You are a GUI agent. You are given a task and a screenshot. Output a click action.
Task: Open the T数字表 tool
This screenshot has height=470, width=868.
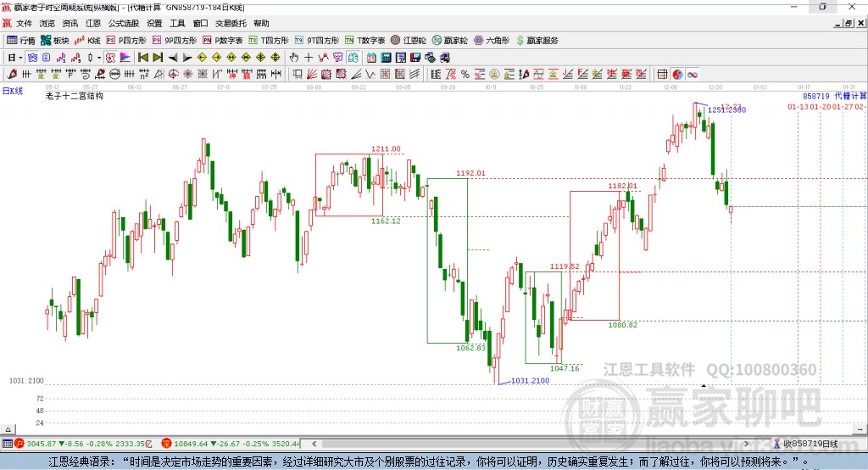[364, 41]
